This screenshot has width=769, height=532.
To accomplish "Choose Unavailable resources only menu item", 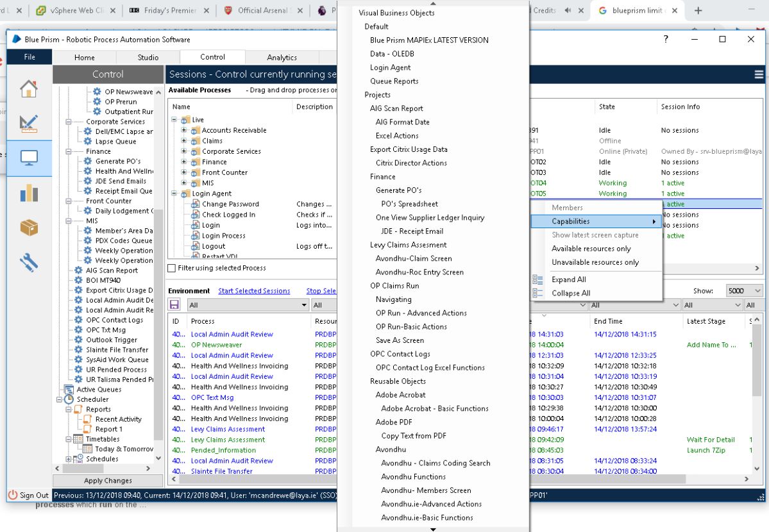I will 595,262.
